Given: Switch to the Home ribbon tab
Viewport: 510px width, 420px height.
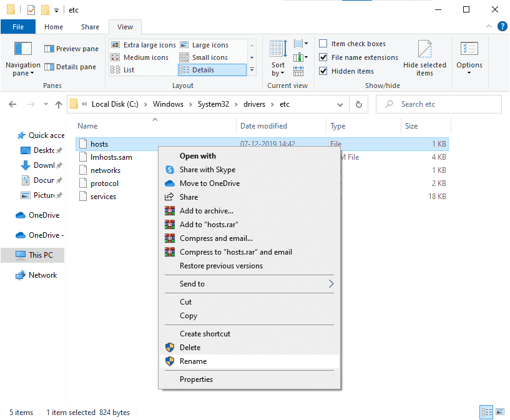Looking at the screenshot, I should (x=54, y=27).
